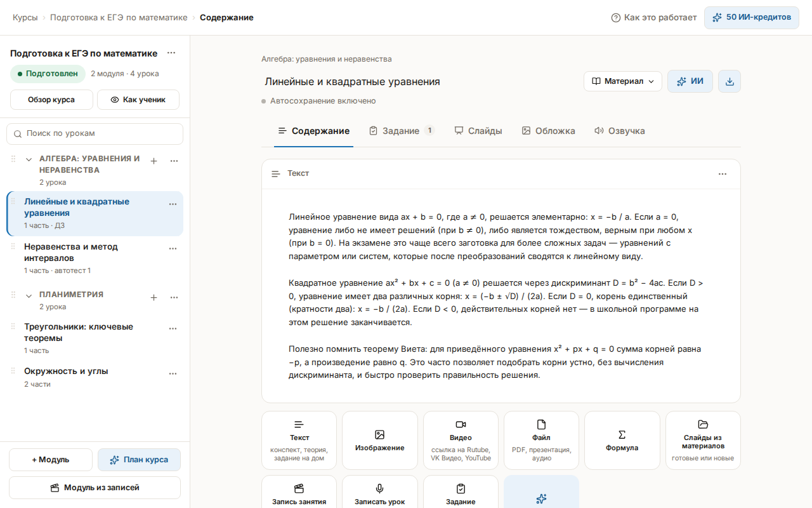Open options for Окружность и углы lesson
The width and height of the screenshot is (812, 508).
click(173, 373)
